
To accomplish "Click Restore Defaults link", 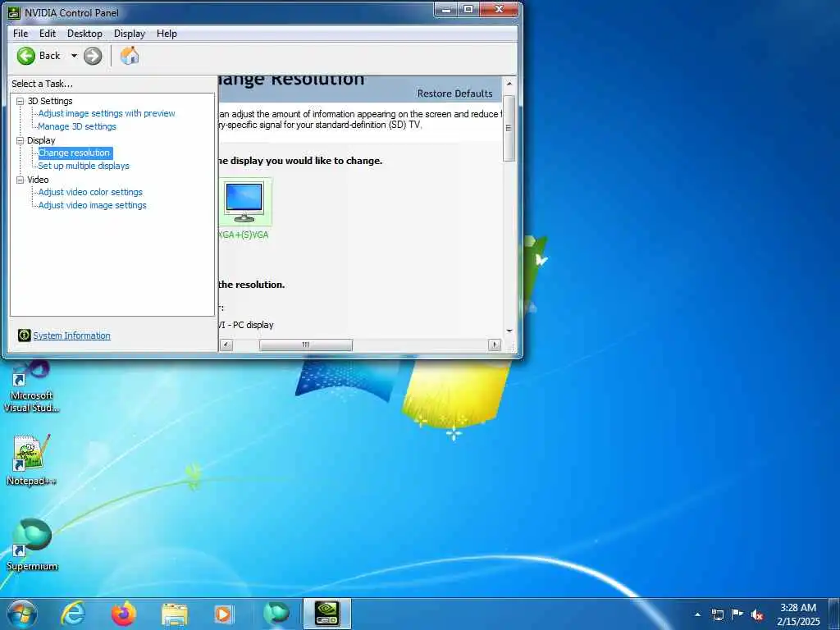I will [x=454, y=94].
